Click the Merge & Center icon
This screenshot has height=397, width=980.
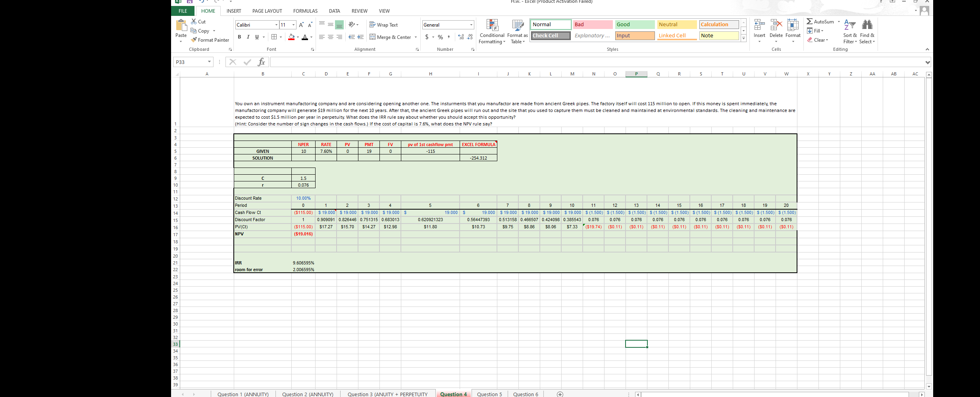point(391,37)
